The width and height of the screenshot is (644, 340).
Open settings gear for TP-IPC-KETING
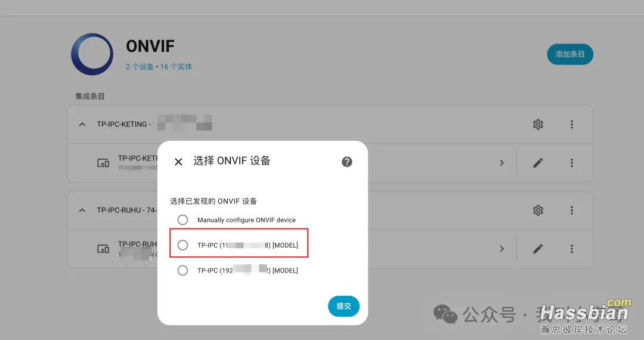[538, 125]
